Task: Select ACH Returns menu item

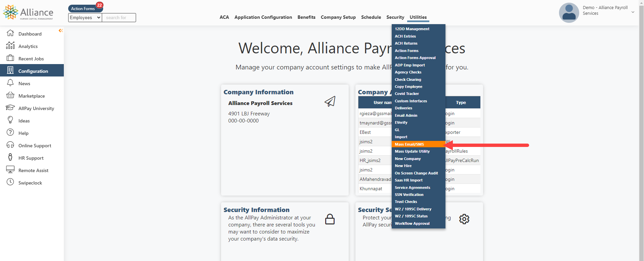Action: pyautogui.click(x=419, y=43)
